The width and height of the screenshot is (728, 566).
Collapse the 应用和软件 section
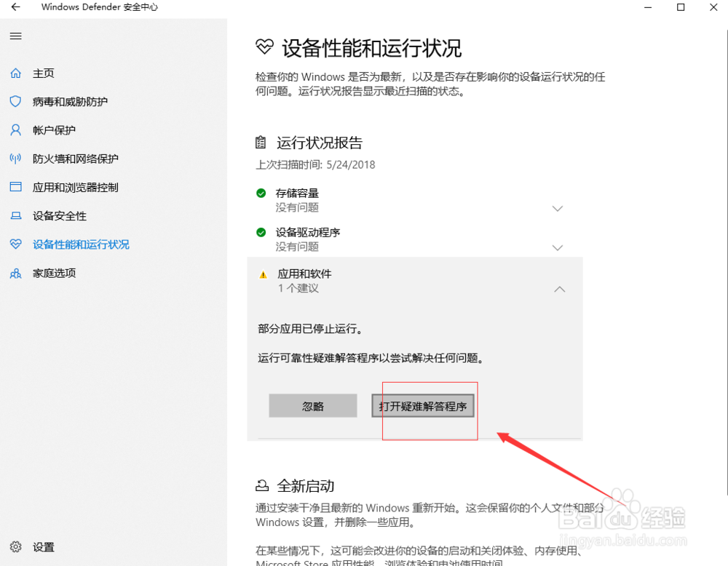click(559, 289)
